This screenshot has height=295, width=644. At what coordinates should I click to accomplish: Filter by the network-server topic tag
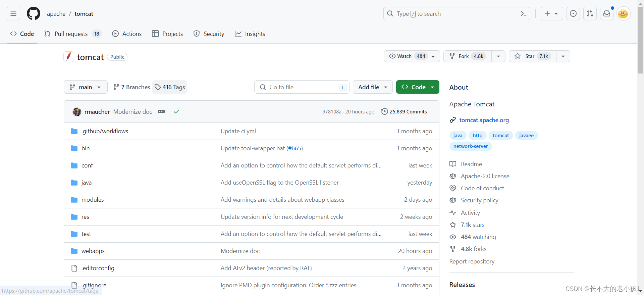point(471,146)
